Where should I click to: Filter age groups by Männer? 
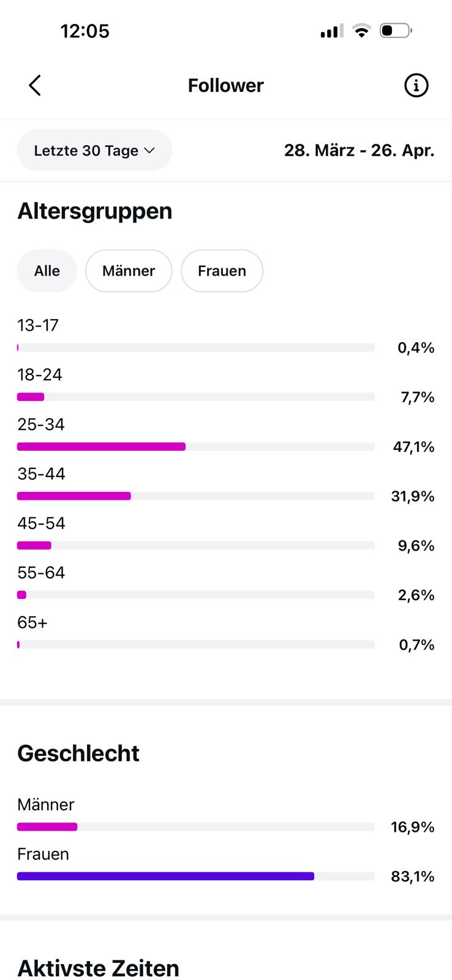point(129,271)
